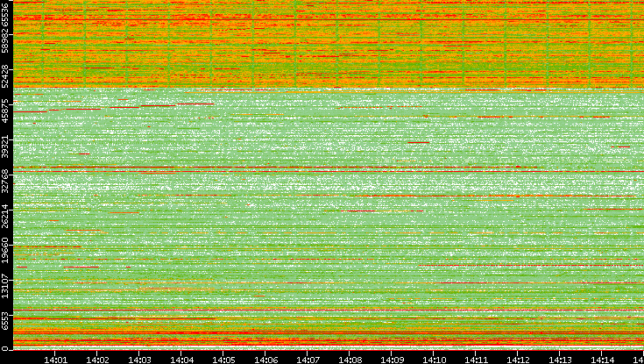
Task: Click the 14:03 time label
Action: pos(139,360)
